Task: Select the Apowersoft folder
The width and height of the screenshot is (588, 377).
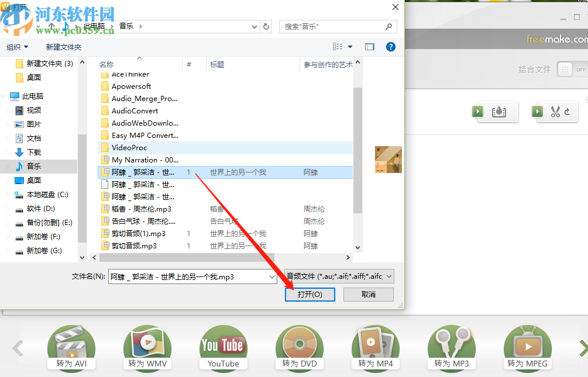Action: 131,86
